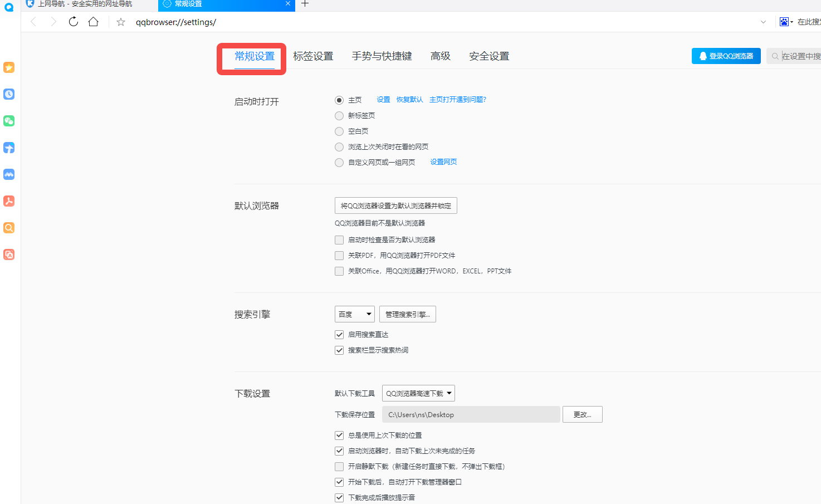
Task: Switch to 常规设置 tab
Action: click(255, 56)
